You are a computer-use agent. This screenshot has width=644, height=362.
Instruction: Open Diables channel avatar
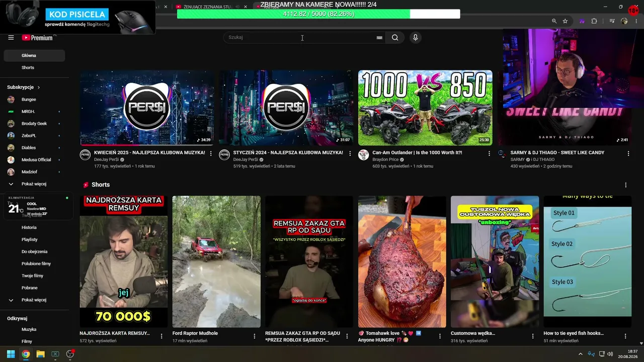[11, 148]
